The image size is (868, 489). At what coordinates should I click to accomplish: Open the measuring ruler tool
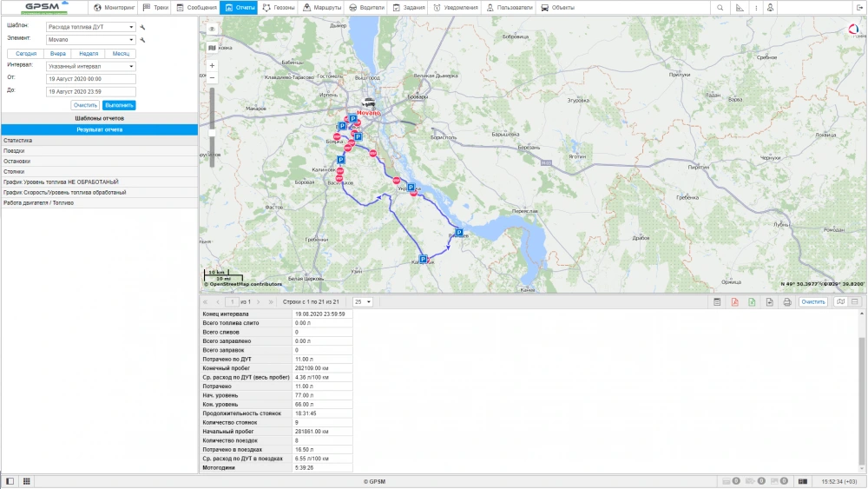(740, 8)
